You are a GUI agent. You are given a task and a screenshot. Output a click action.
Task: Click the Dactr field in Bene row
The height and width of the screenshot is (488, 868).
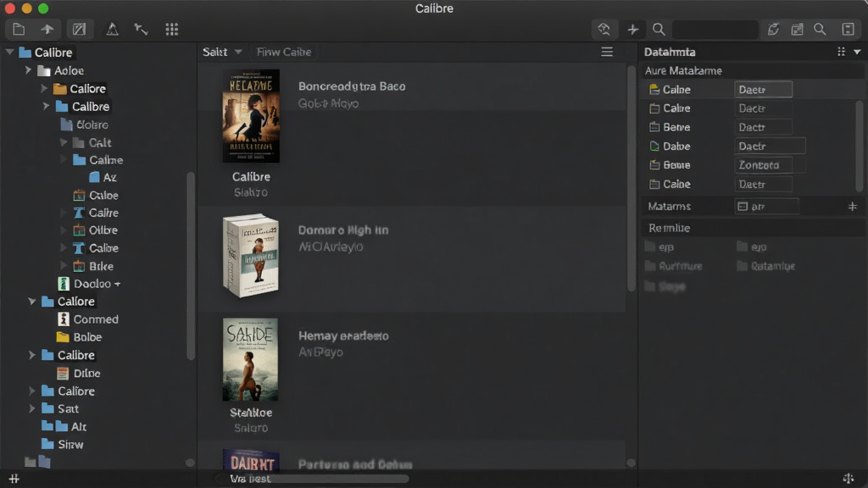[x=764, y=127]
